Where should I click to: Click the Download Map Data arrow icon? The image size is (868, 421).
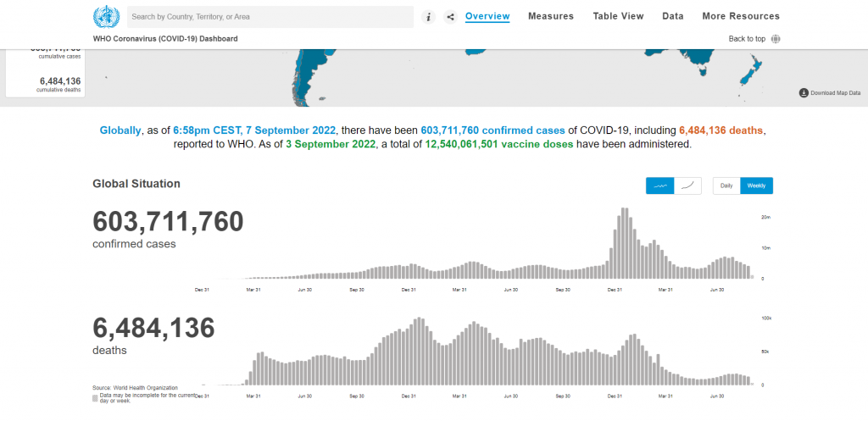tap(803, 93)
